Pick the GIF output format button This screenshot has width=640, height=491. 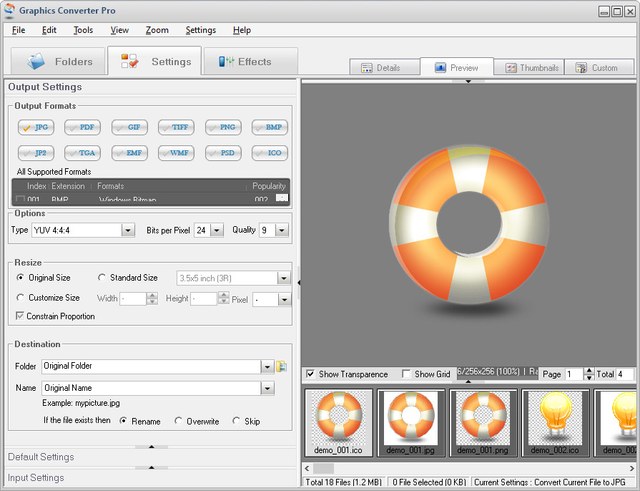tap(131, 127)
